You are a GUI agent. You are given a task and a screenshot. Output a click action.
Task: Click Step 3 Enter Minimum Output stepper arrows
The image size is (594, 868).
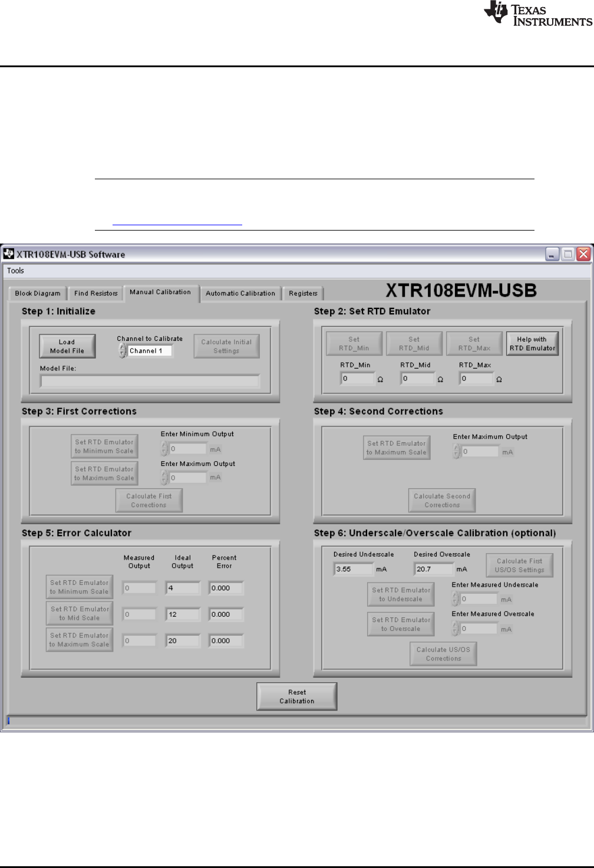[165, 449]
